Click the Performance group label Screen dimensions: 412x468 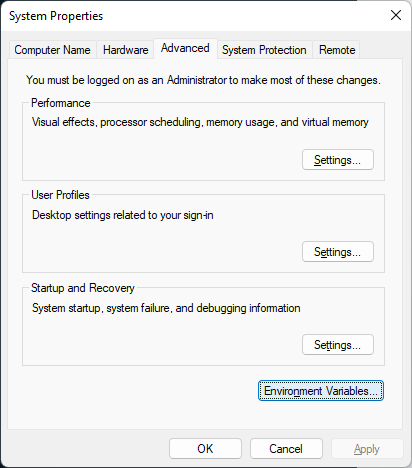[61, 103]
